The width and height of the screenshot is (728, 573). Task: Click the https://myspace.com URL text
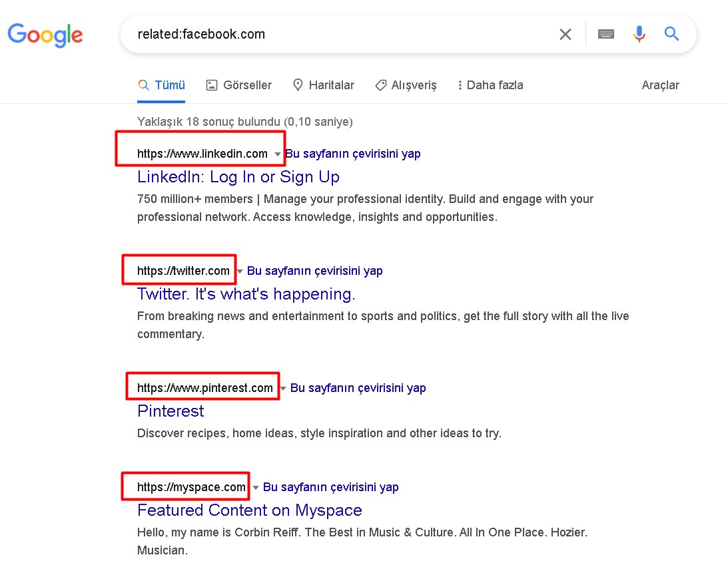click(x=191, y=487)
